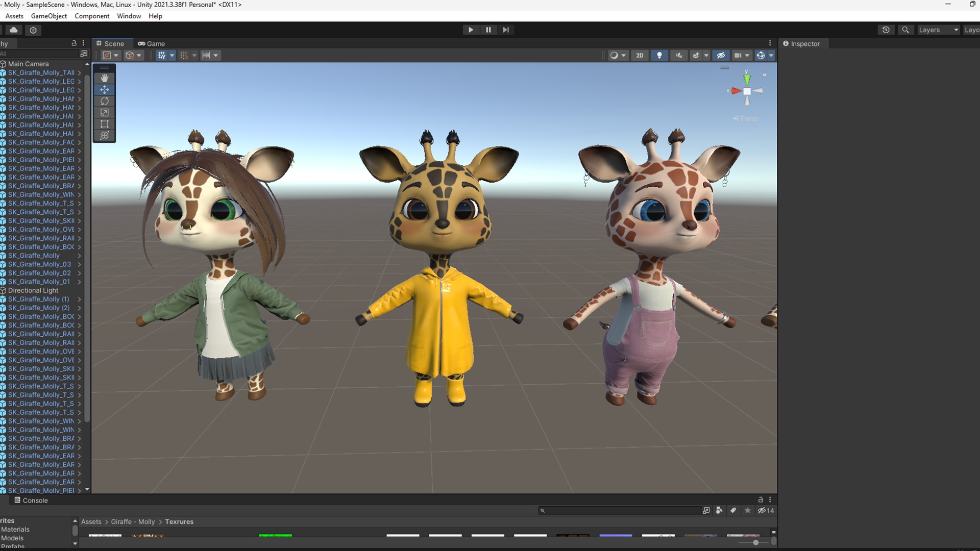
Task: Select the Rect transform tool
Action: pyautogui.click(x=104, y=124)
